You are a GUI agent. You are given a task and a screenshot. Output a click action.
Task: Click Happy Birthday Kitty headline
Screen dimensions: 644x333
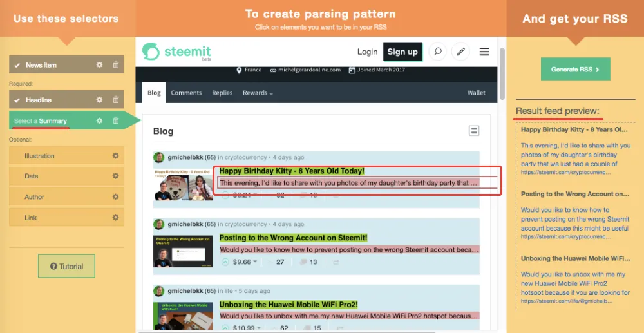click(292, 171)
